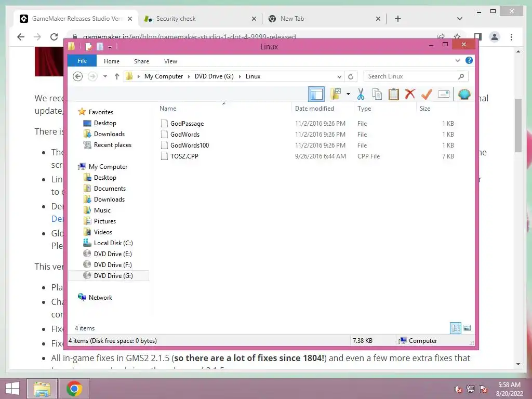Open the File menu in Explorer
This screenshot has height=399, width=532.
tap(82, 61)
